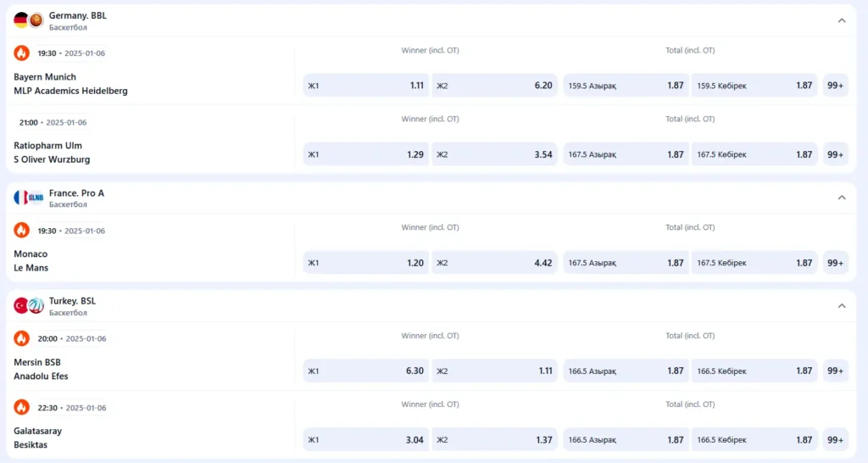
Task: Open the Galatasaray vs Besiktas match page
Action: (38, 438)
